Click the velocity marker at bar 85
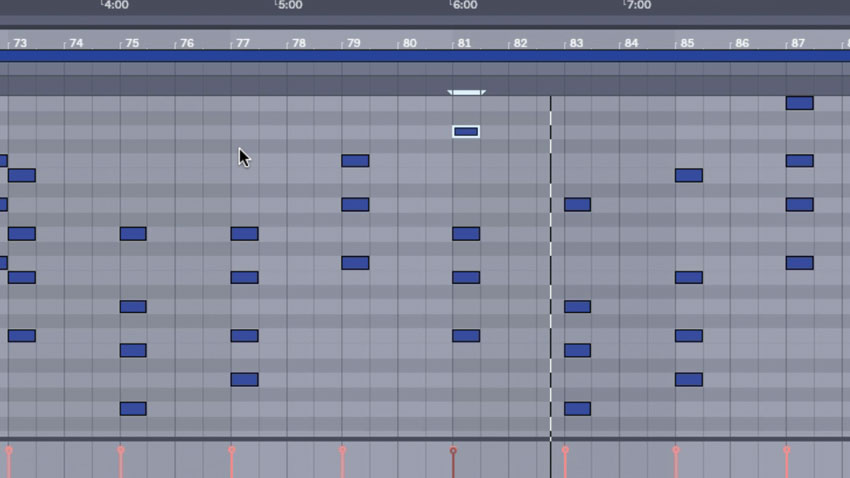This screenshot has height=478, width=850. click(675, 450)
